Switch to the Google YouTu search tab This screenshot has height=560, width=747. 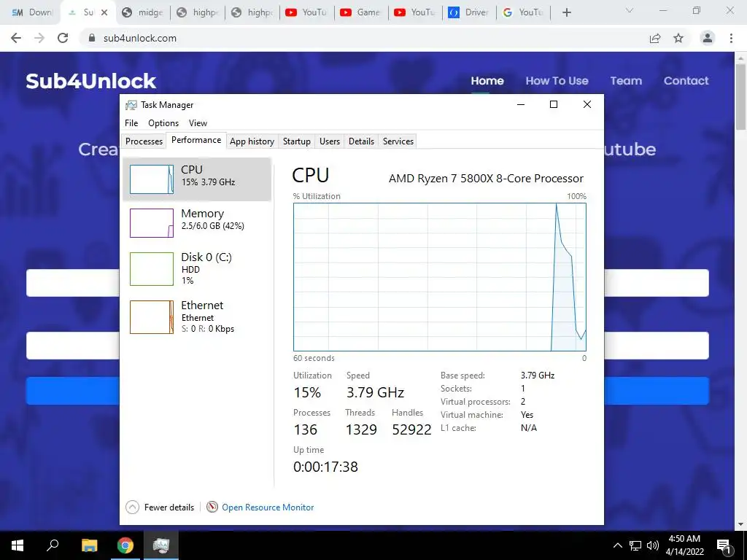(523, 12)
